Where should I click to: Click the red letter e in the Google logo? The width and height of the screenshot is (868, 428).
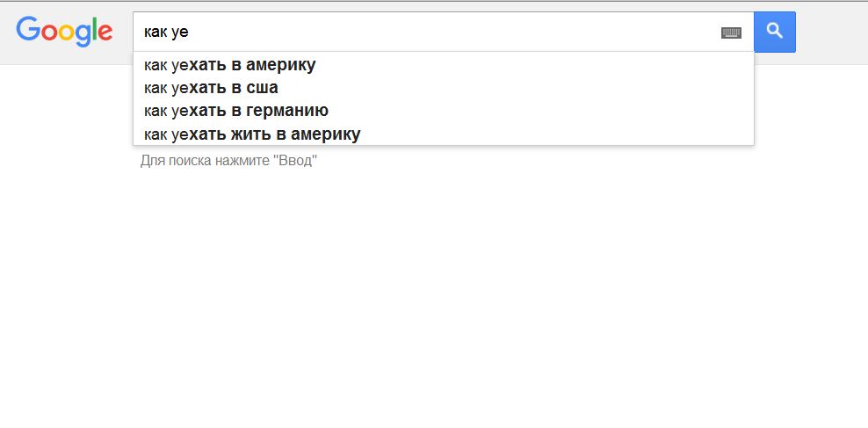pyautogui.click(x=104, y=33)
